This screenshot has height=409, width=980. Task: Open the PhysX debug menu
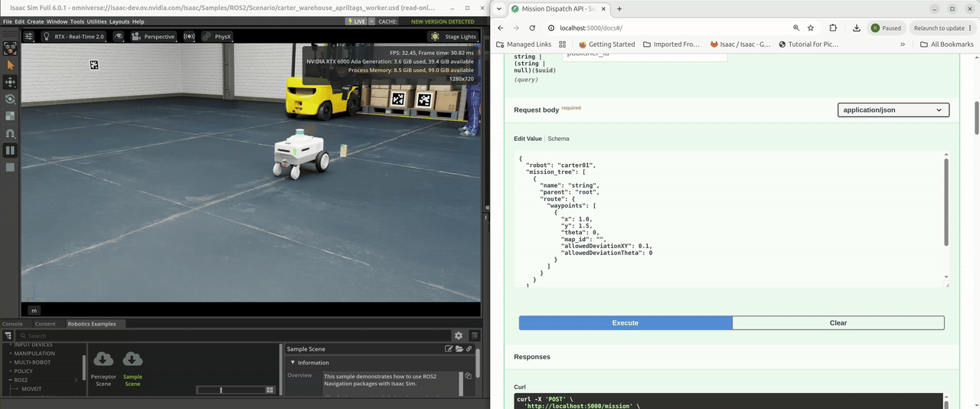tap(217, 36)
